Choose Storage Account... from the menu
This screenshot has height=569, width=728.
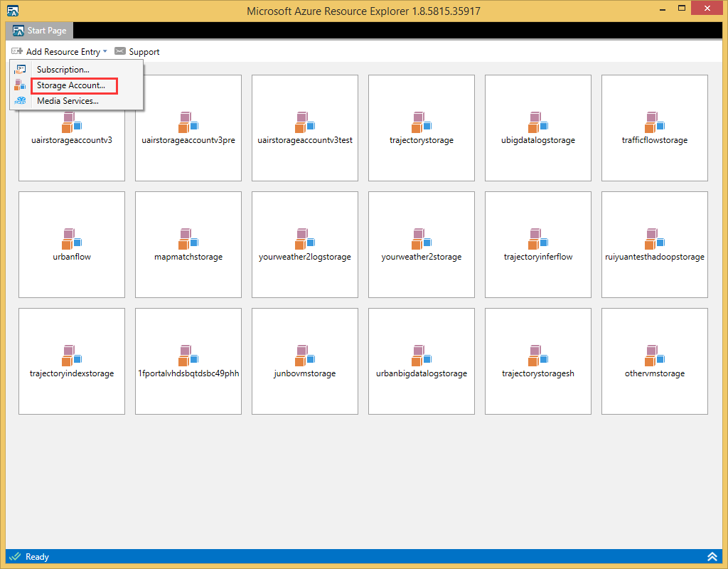71,85
